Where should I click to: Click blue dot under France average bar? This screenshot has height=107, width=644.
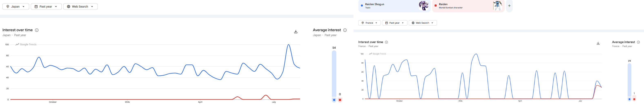click(630, 99)
